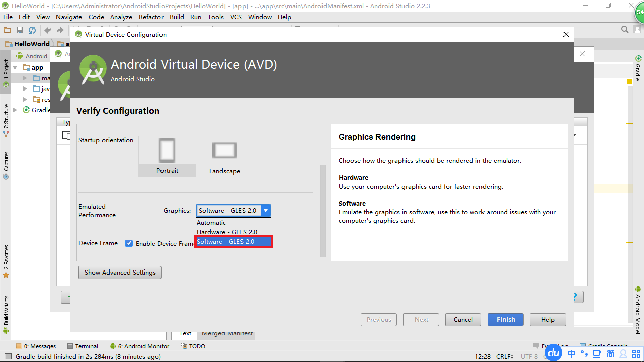The width and height of the screenshot is (644, 362).
Task: Open the Captures side tab
Action: [6, 165]
